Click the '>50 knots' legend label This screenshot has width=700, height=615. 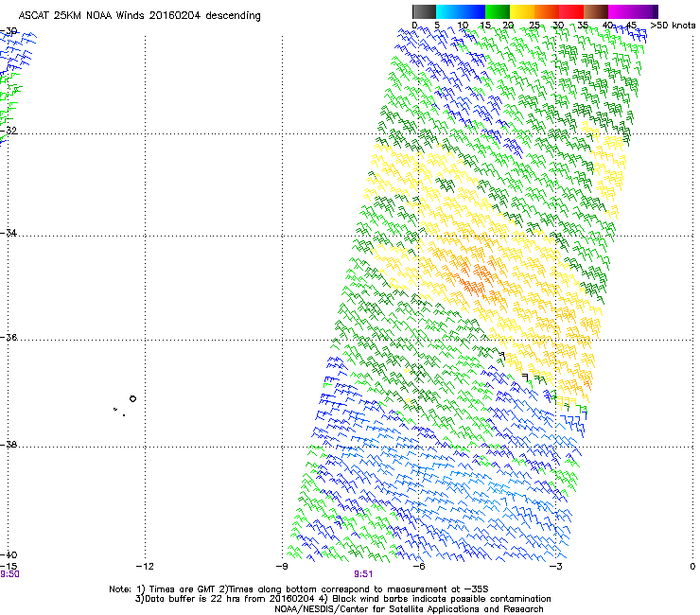[673, 26]
